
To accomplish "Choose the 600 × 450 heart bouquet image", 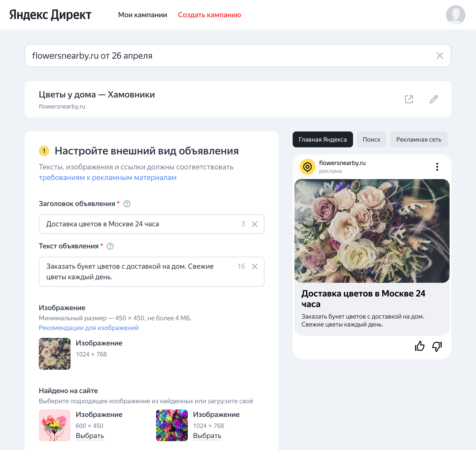I will click(x=90, y=436).
